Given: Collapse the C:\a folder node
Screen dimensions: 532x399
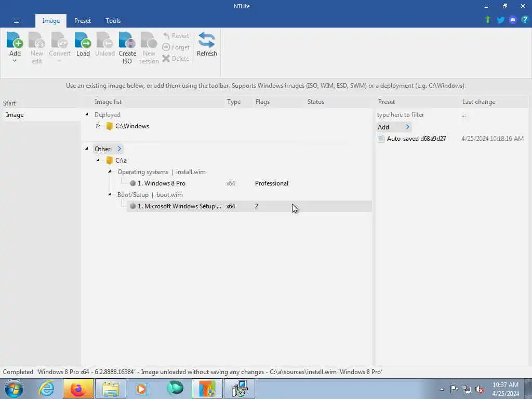Looking at the screenshot, I should click(98, 160).
